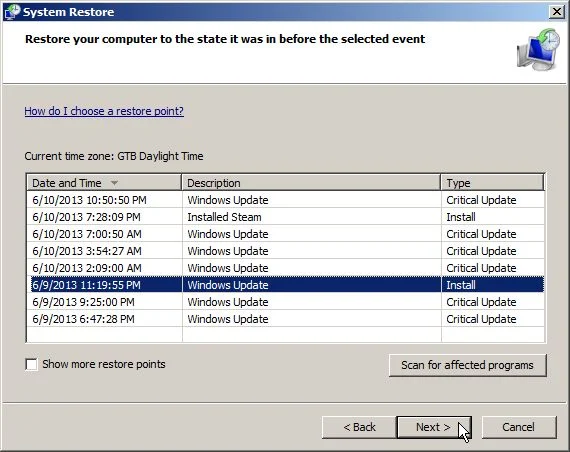The image size is (570, 452).
Task: Go to the previous step with Back
Action: [x=359, y=427]
